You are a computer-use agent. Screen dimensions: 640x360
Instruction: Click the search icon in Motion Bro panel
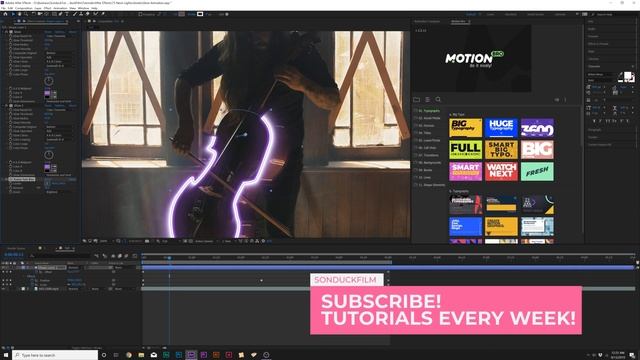(438, 99)
